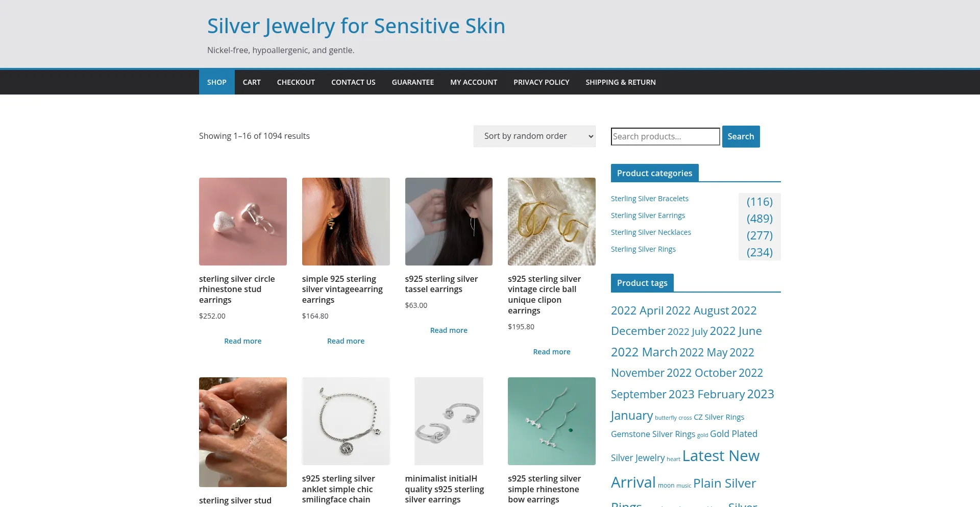This screenshot has height=507, width=980.
Task: Open Sterling Silver Necklaces category
Action: [x=651, y=232]
